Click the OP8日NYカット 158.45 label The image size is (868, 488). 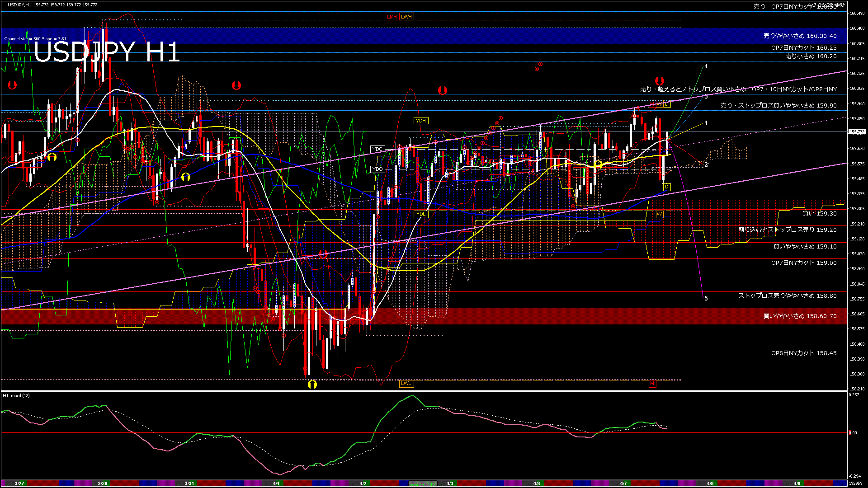803,353
